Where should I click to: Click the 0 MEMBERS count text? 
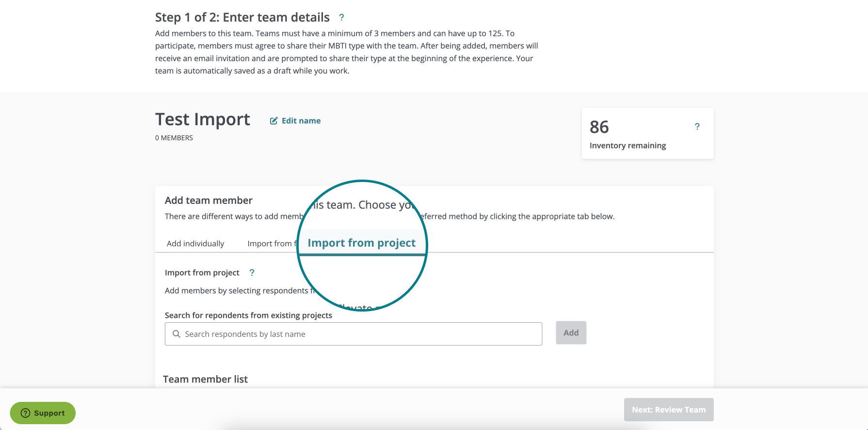tap(174, 138)
